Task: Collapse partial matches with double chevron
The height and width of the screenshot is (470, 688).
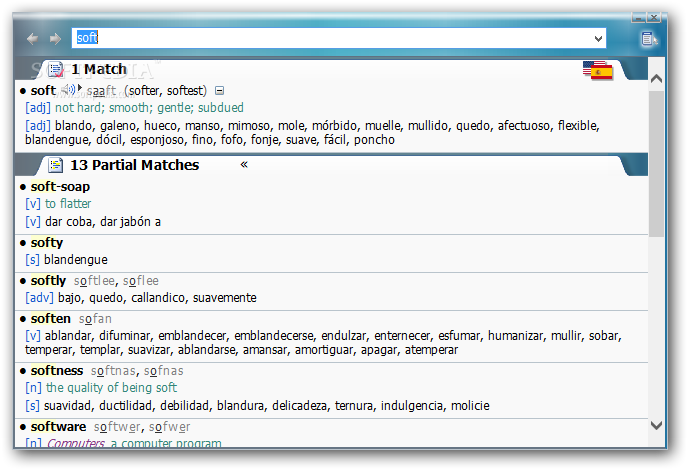Action: (x=244, y=165)
